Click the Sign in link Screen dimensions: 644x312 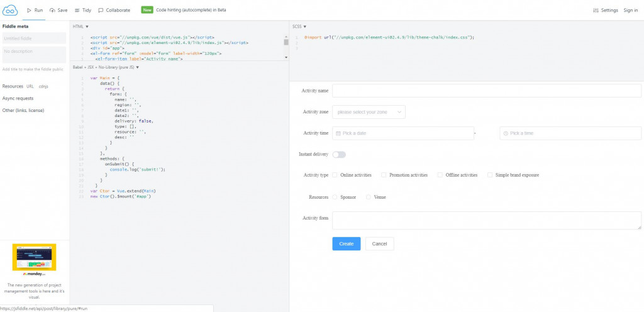tap(630, 10)
